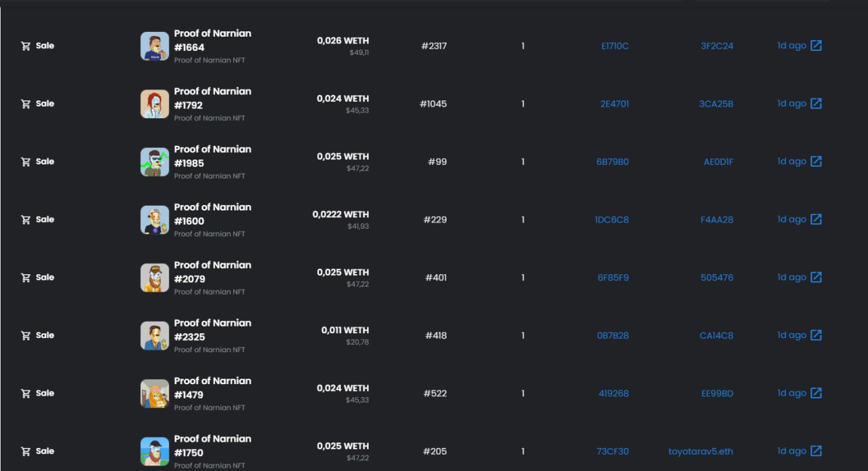Screen dimensions: 868x471
Task: Open seller address E1710C
Action: [x=615, y=46]
